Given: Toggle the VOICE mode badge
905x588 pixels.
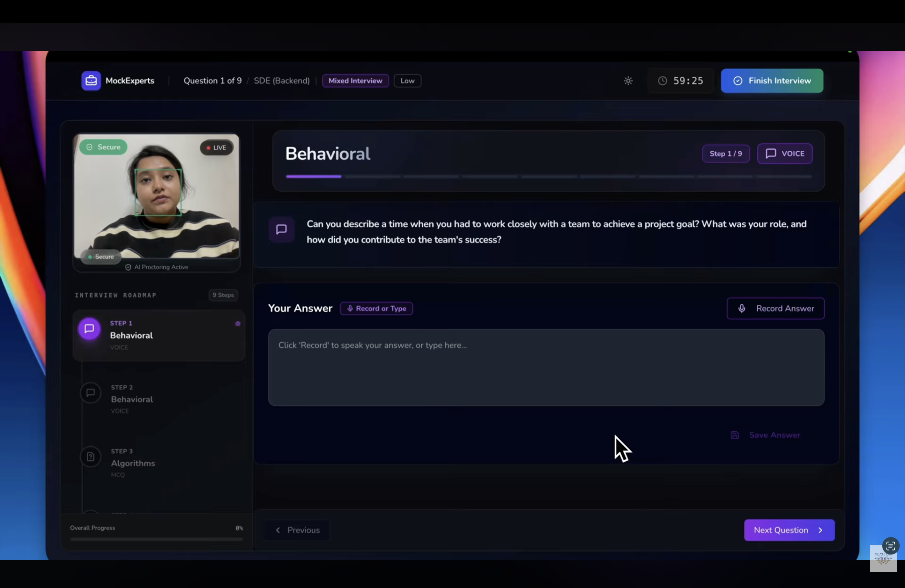Looking at the screenshot, I should (x=785, y=154).
